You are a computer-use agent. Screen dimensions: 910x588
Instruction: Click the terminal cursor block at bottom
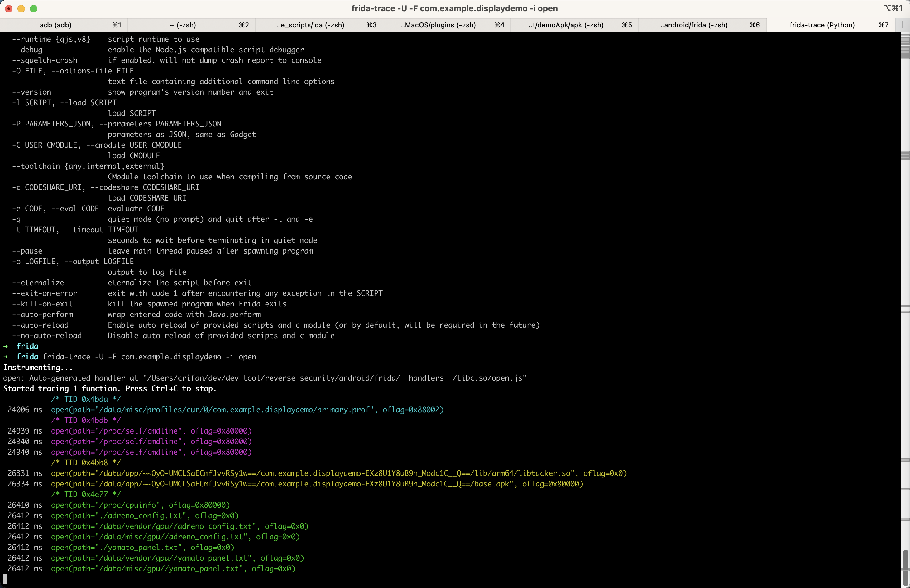pyautogui.click(x=5, y=579)
